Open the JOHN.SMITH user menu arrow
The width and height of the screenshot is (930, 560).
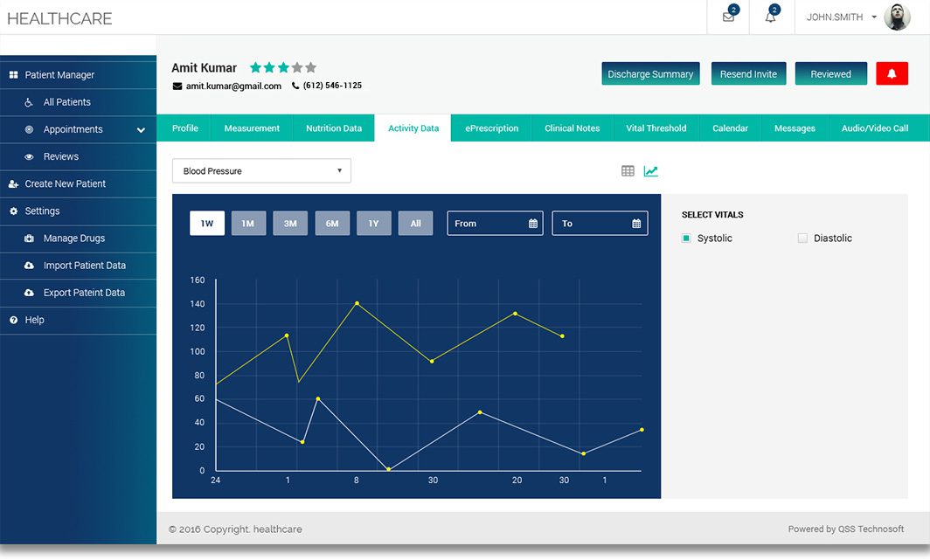point(874,17)
